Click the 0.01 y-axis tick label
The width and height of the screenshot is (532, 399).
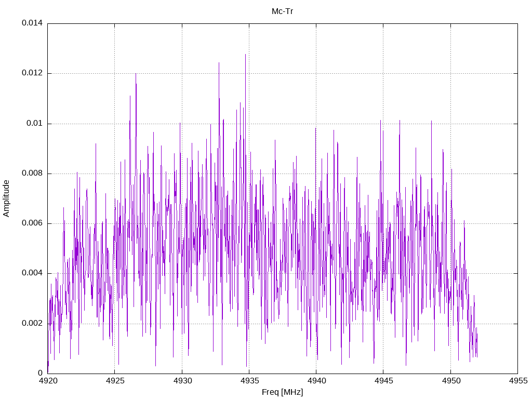(35, 123)
